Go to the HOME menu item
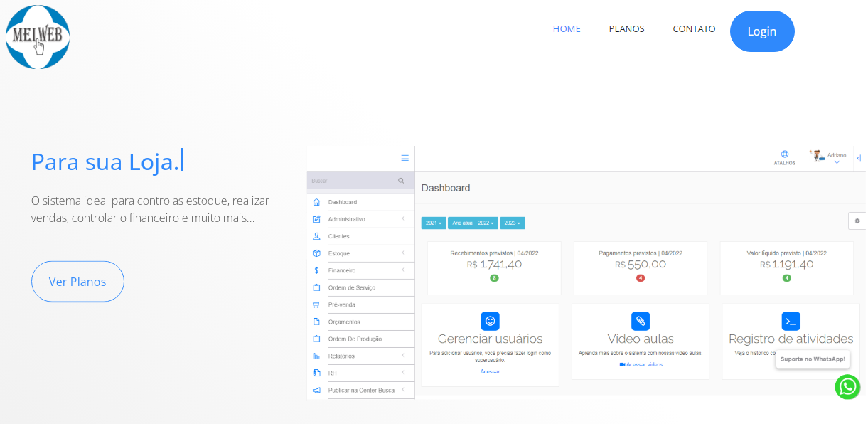The image size is (868, 424). [x=567, y=29]
